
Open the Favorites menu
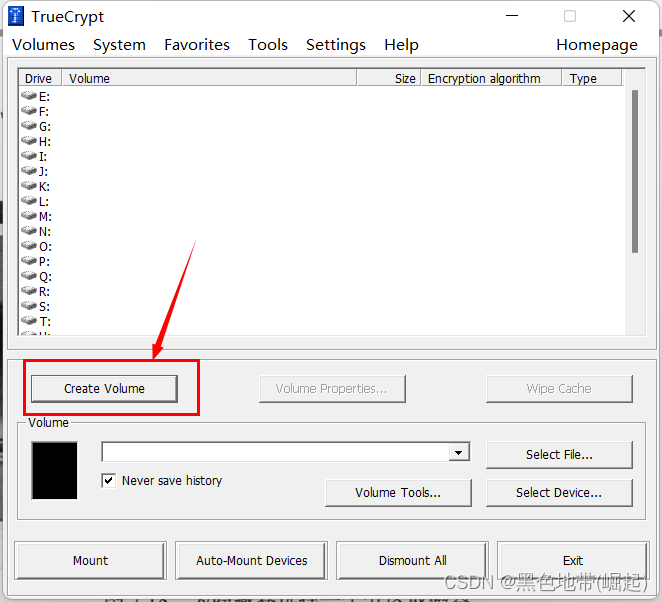coord(197,45)
